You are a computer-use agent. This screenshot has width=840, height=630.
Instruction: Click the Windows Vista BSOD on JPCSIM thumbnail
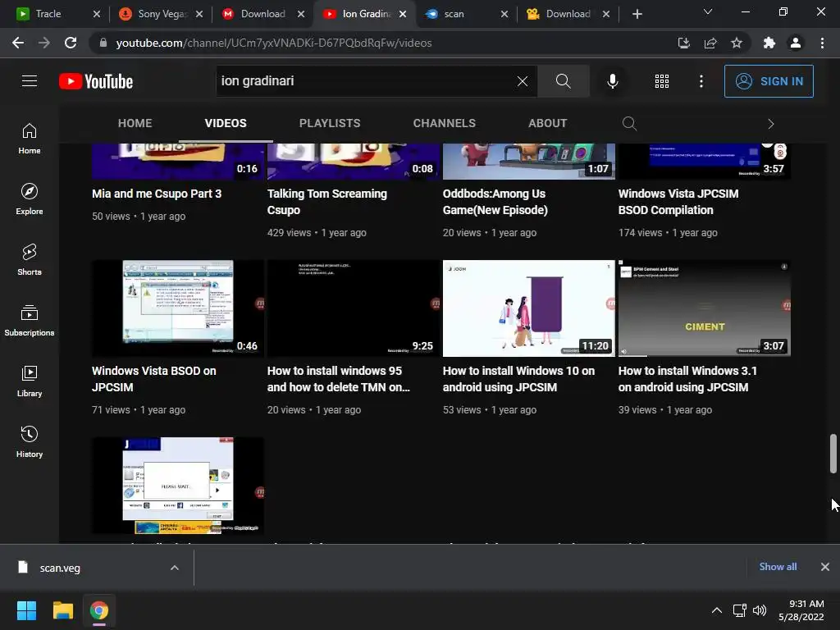point(178,308)
